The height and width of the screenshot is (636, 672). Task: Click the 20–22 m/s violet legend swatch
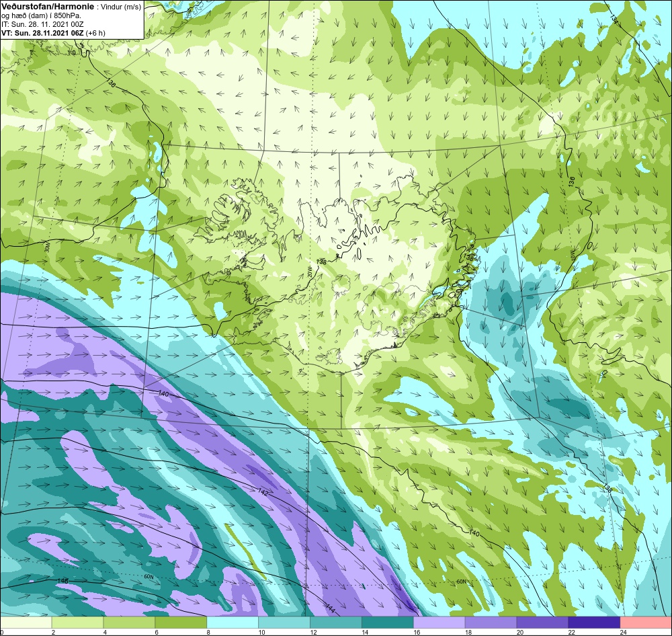tap(542, 622)
